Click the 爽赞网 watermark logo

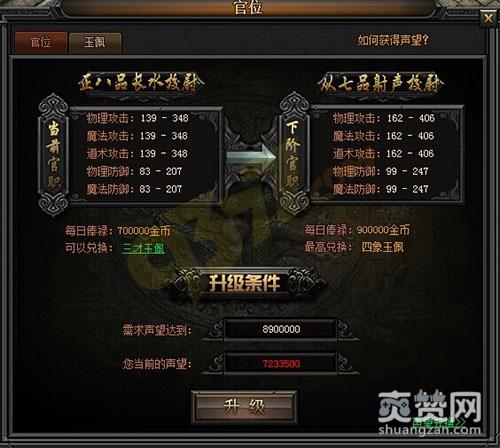click(430, 413)
